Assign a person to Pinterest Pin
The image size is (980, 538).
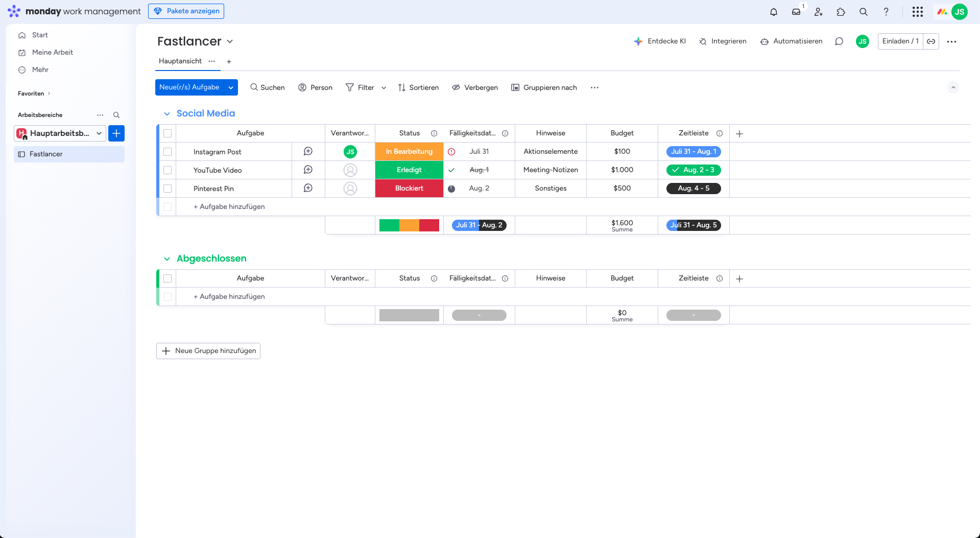(x=350, y=189)
